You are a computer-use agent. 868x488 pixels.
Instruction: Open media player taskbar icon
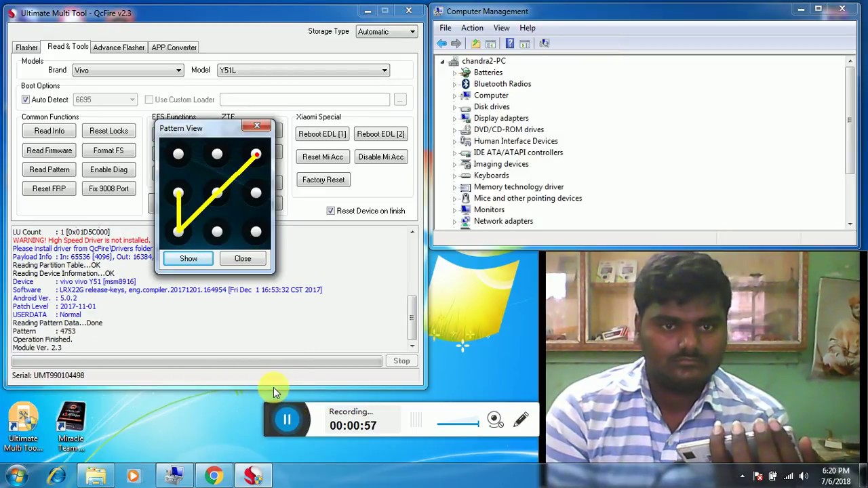133,476
